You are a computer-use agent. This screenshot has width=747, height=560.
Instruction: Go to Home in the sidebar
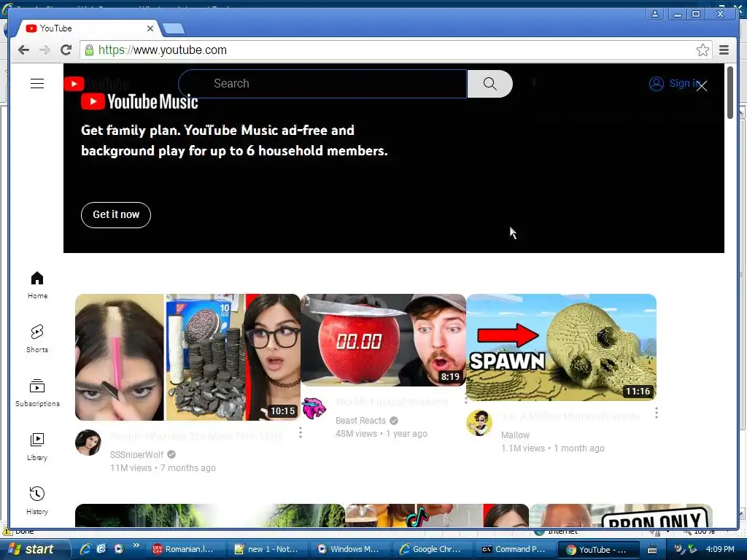click(x=37, y=285)
